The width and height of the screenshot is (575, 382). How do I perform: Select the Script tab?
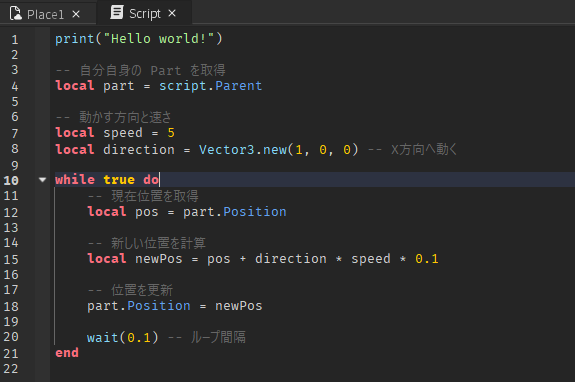tap(144, 13)
